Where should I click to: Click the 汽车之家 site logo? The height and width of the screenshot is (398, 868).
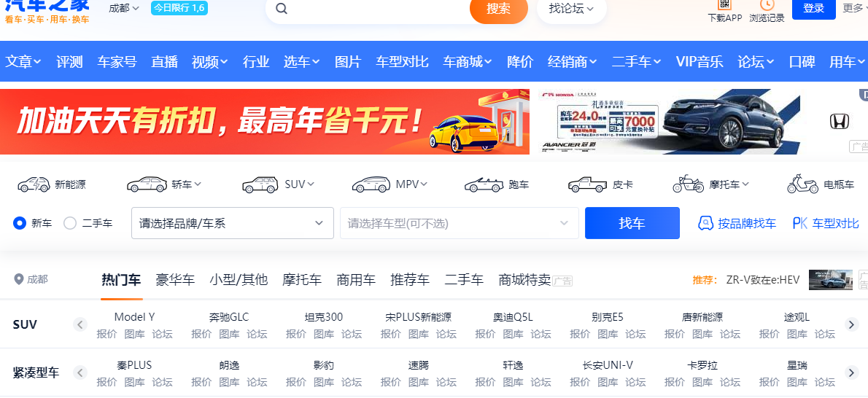47,12
